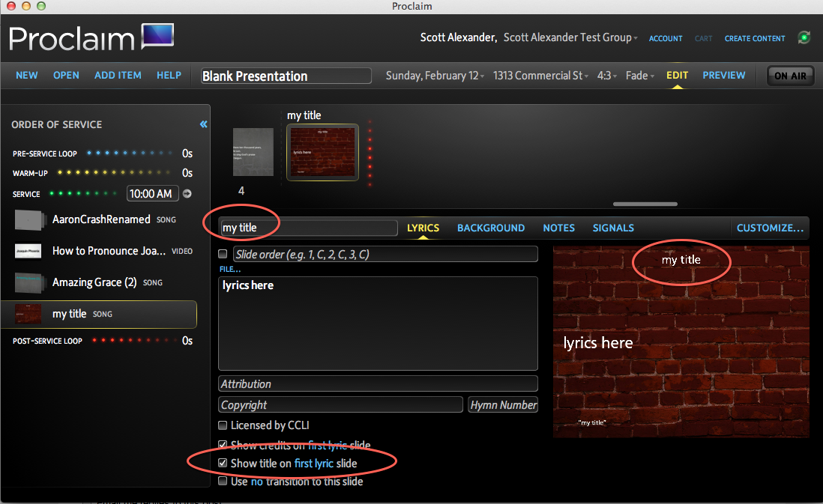
Task: Collapse the Order of Service panel
Action: coord(204,124)
